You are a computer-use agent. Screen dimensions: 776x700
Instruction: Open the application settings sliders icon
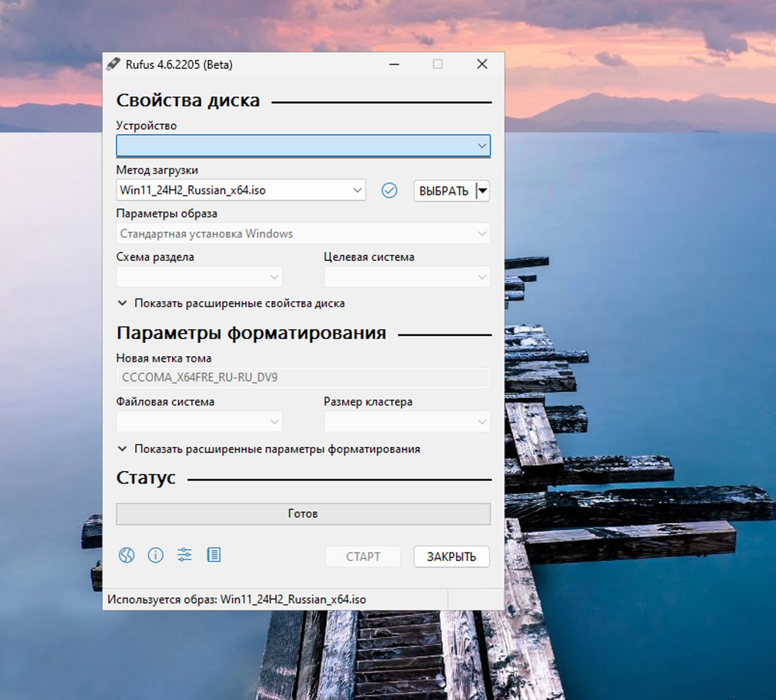click(x=185, y=554)
